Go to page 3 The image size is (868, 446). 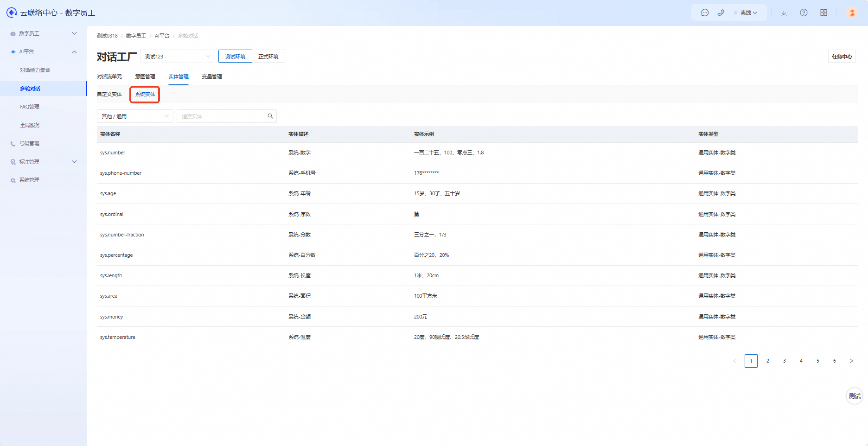click(x=785, y=361)
